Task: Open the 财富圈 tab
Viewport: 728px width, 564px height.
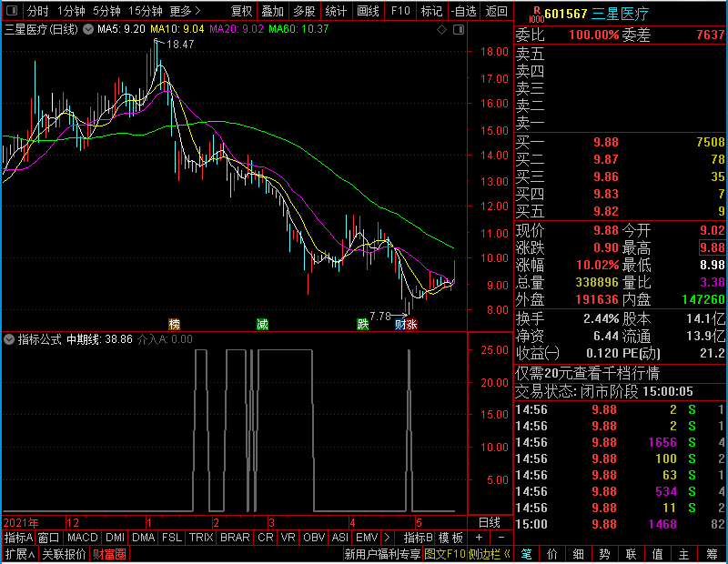Action: 109,554
